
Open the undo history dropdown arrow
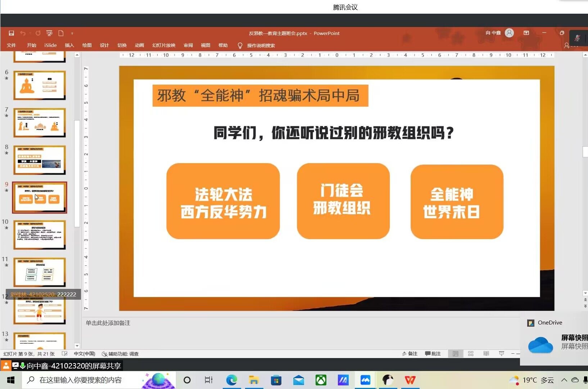point(30,33)
